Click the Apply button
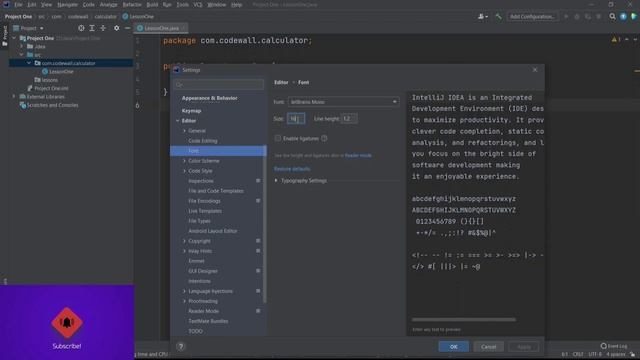The height and width of the screenshot is (360, 640). (524, 347)
